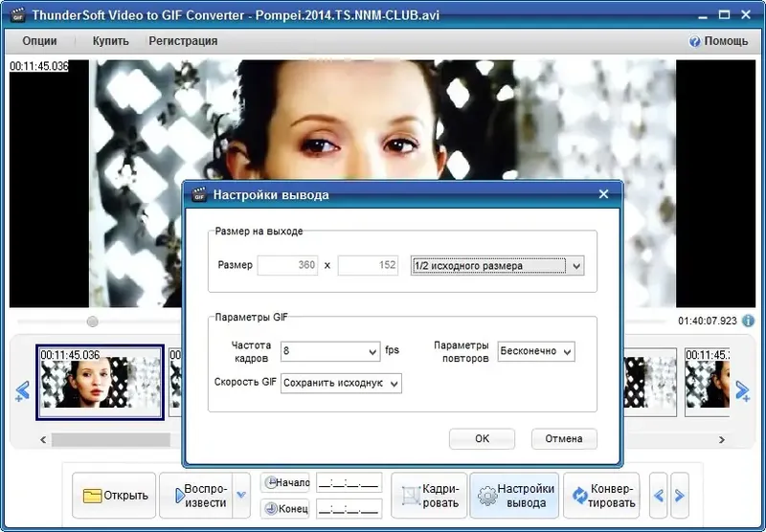Click the Открыть folder button
Viewport: 766px width, 532px height.
[114, 496]
